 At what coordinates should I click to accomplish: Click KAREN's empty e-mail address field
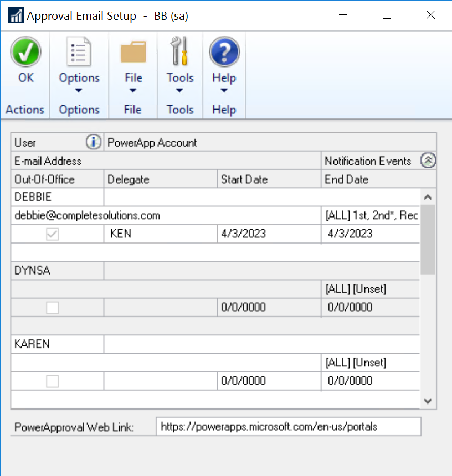[x=166, y=362]
